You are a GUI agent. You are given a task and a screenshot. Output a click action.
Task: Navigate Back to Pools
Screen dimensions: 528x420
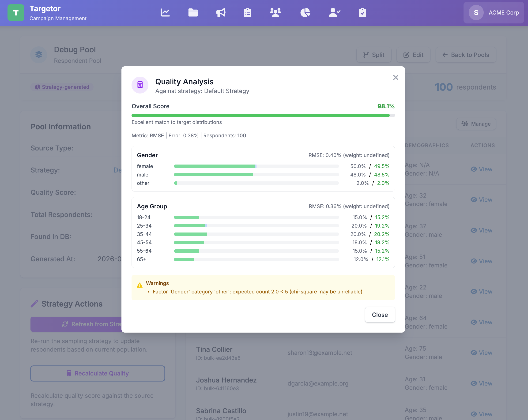tap(466, 55)
